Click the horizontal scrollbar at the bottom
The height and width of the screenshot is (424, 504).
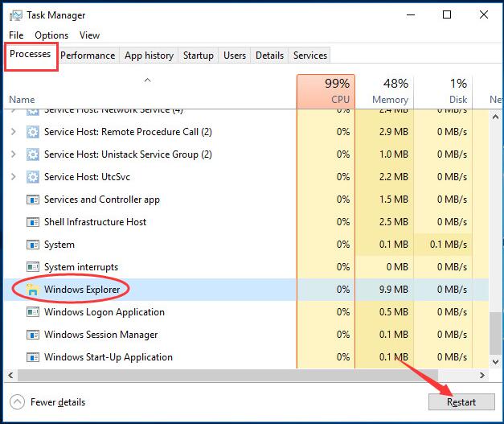(241, 375)
